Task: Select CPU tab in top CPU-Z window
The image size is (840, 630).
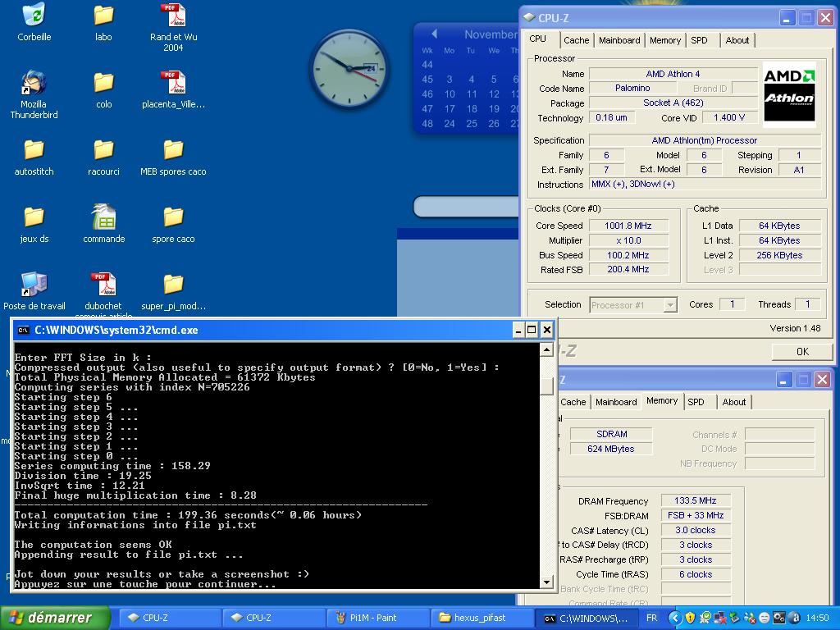Action: (538, 39)
